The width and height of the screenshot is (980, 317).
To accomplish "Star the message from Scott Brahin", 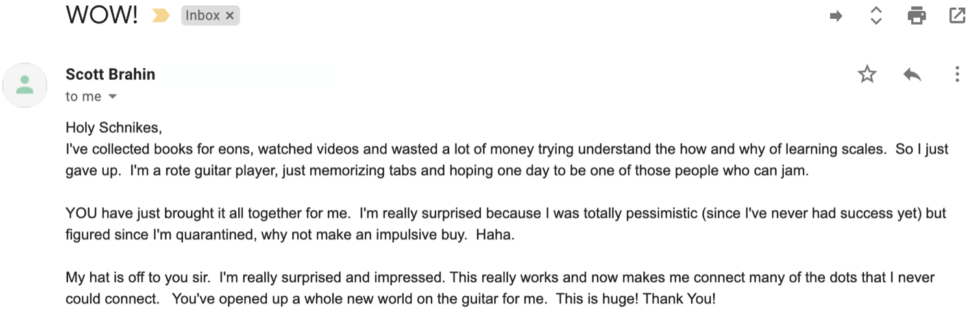I will click(x=867, y=75).
